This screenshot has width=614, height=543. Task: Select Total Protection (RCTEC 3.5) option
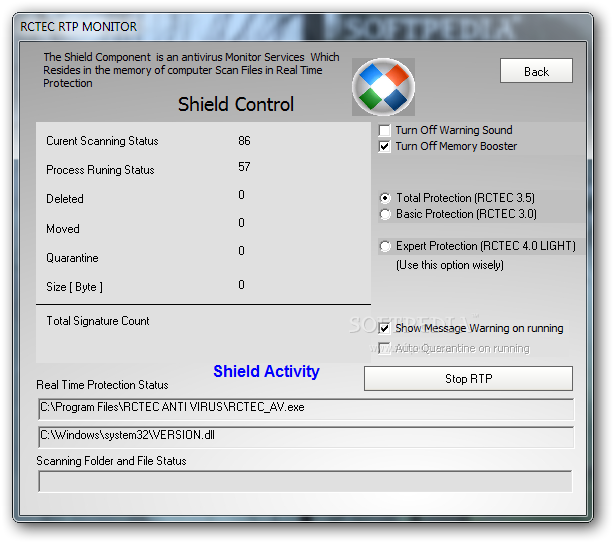(385, 198)
